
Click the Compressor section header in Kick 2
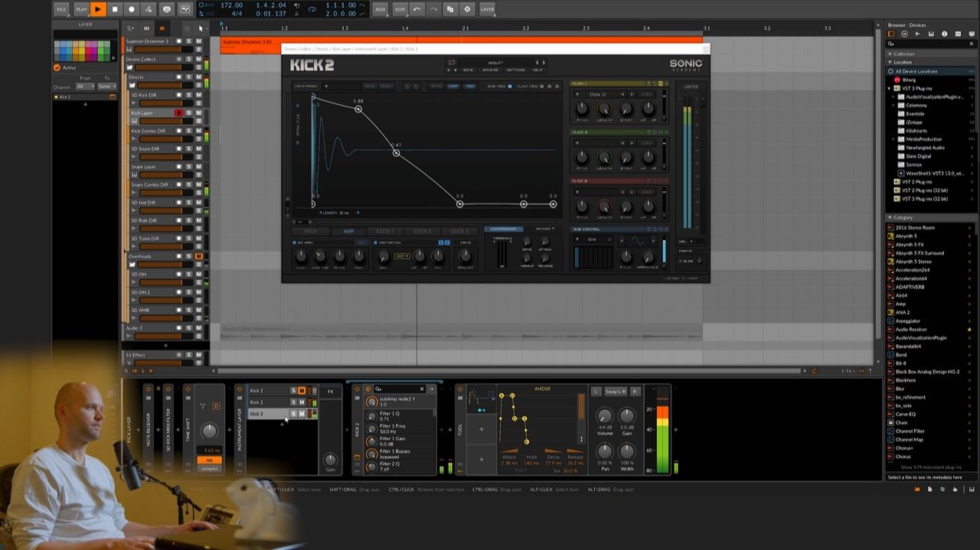pyautogui.click(x=502, y=229)
